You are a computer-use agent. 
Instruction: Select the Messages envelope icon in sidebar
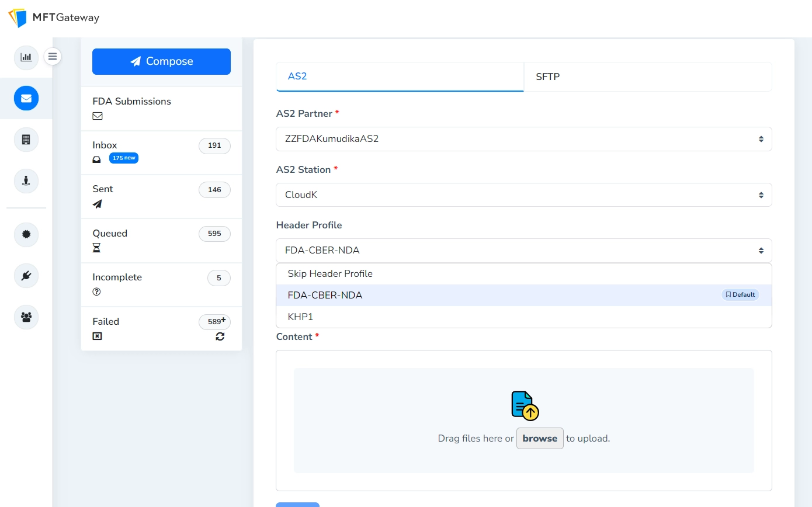pos(26,98)
